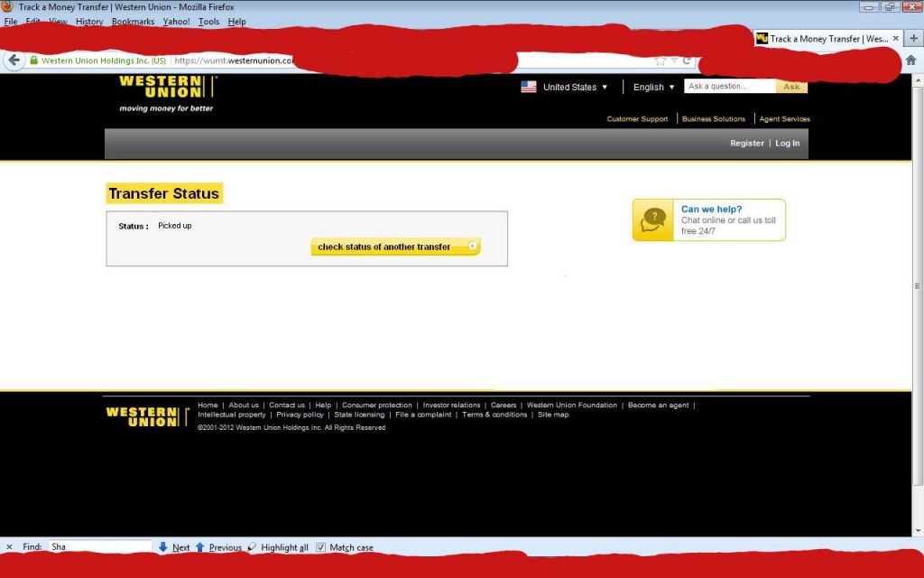Close the Find bar with the X
This screenshot has height=578, width=924.
tap(9, 546)
